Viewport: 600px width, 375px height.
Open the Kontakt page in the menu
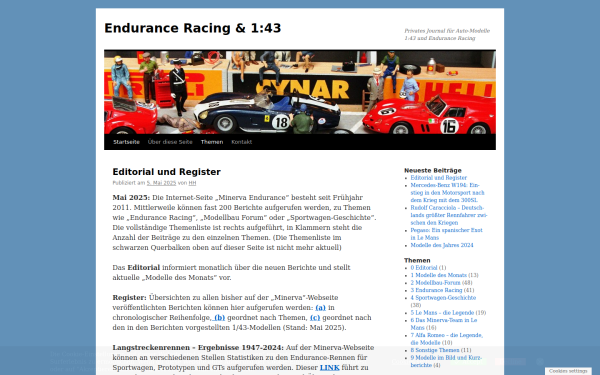pos(241,142)
